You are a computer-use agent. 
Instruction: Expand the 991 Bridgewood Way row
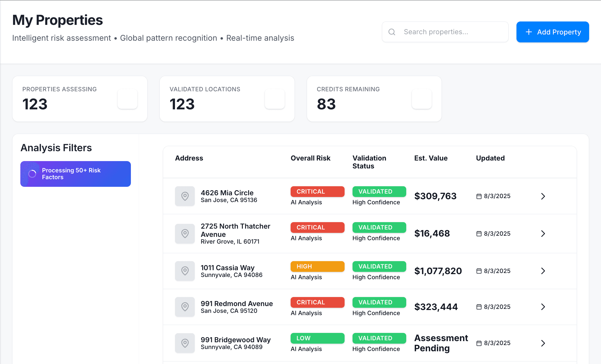(x=543, y=343)
